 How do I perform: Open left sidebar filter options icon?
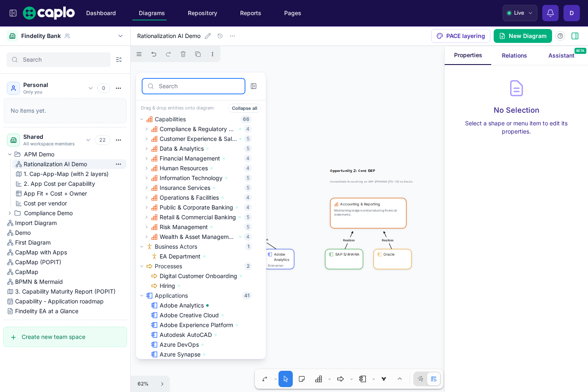point(119,60)
